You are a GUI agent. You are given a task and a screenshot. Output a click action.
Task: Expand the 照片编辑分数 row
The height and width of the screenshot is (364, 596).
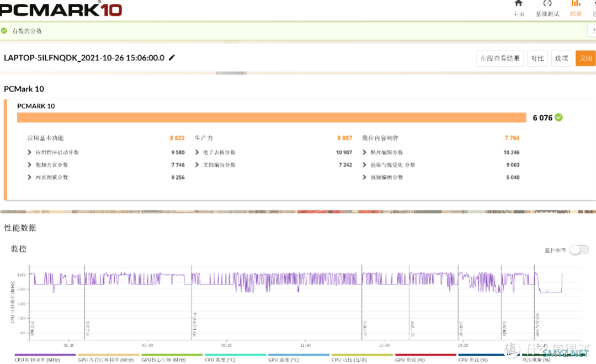365,152
